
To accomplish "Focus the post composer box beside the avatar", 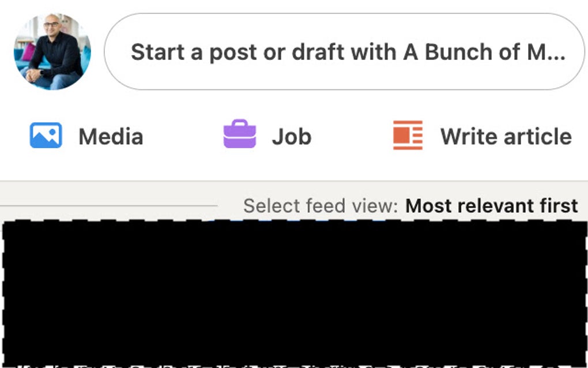I will click(344, 52).
